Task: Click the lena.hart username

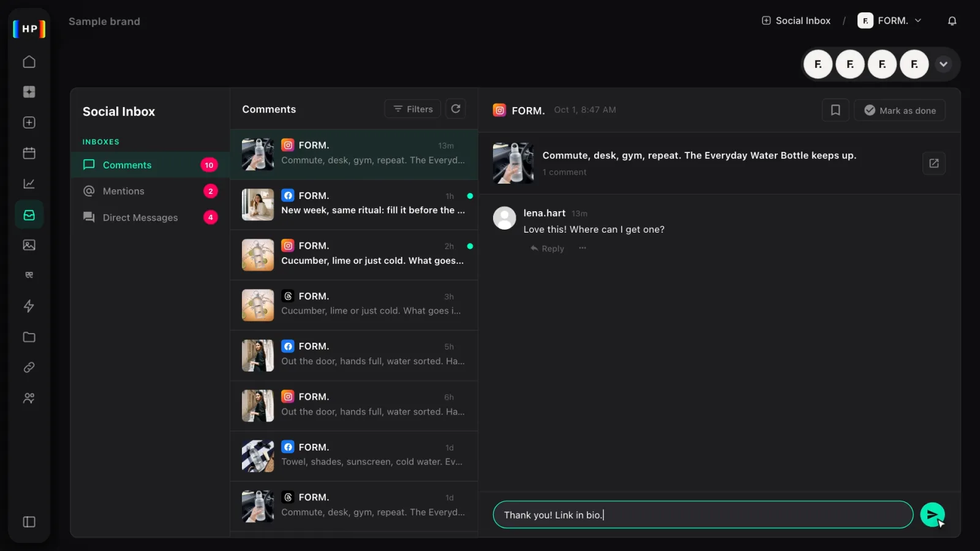Action: [545, 213]
